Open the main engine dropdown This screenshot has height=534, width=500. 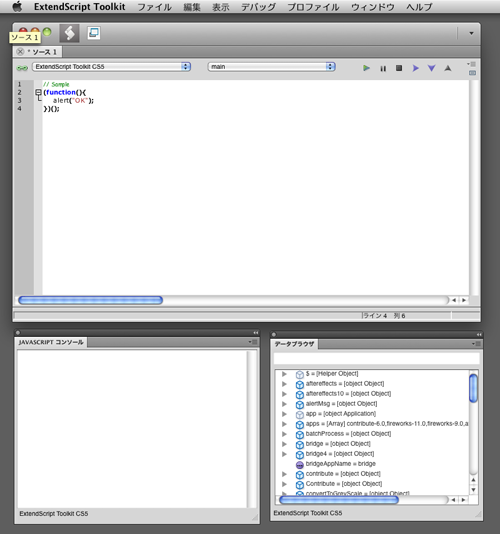tap(271, 66)
